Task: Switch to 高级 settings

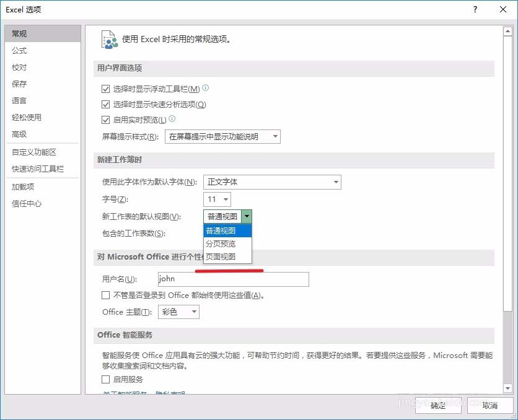Action: pyautogui.click(x=43, y=134)
